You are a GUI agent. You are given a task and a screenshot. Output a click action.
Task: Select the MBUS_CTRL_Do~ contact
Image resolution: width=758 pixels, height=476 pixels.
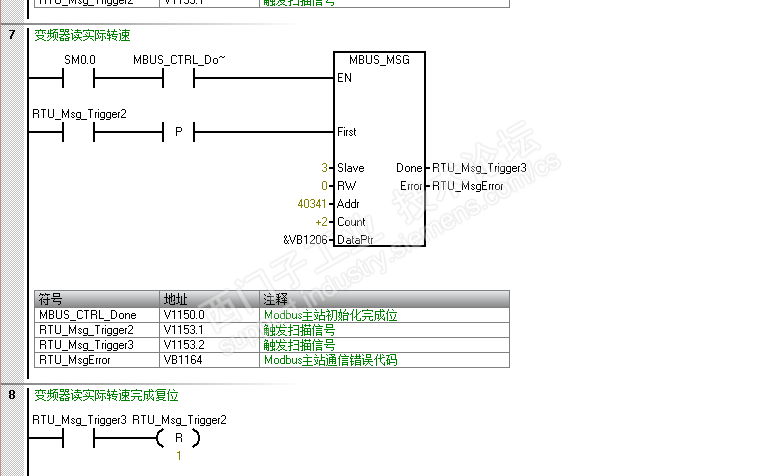178,78
